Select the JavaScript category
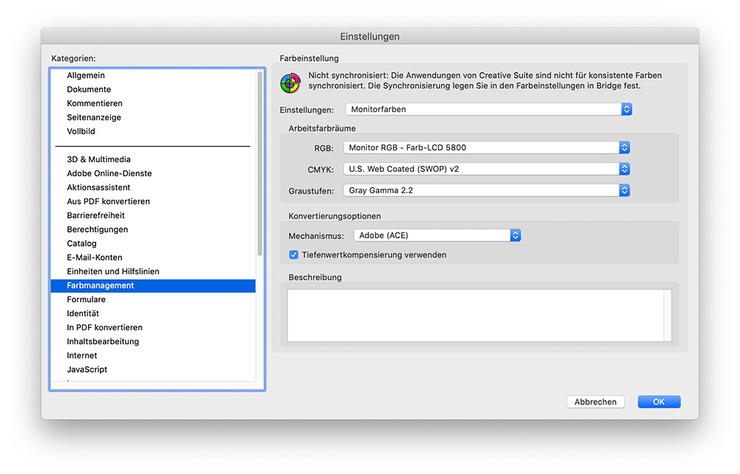The width and height of the screenshot is (740, 474). [x=153, y=370]
